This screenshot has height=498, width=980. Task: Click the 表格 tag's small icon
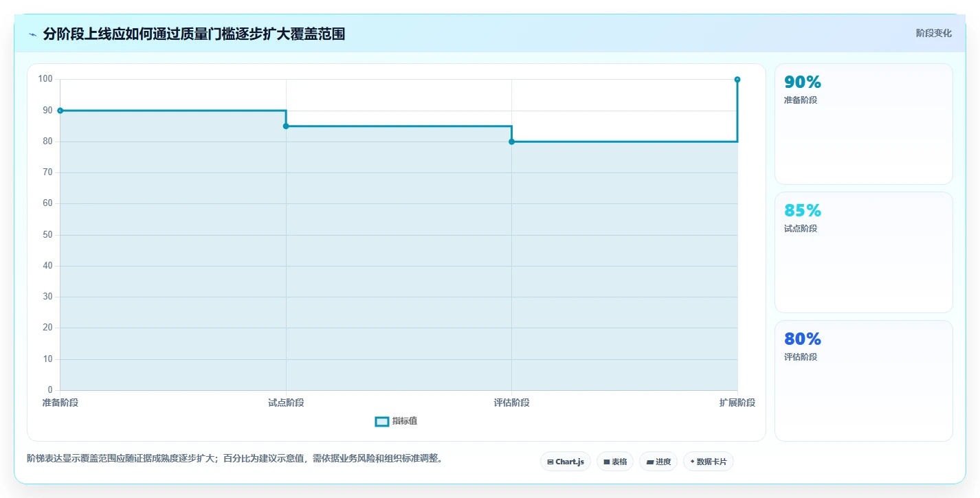coord(607,462)
